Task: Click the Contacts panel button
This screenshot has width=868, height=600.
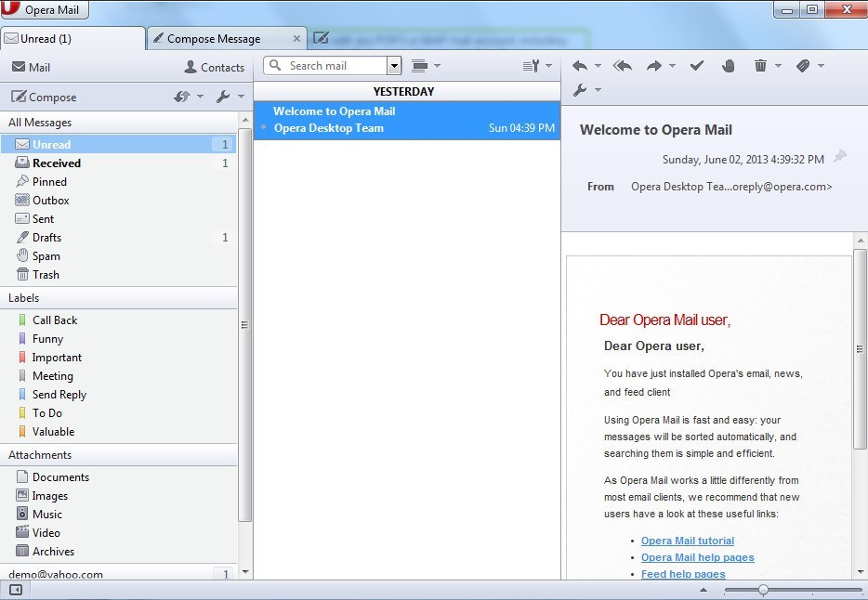Action: (x=215, y=68)
